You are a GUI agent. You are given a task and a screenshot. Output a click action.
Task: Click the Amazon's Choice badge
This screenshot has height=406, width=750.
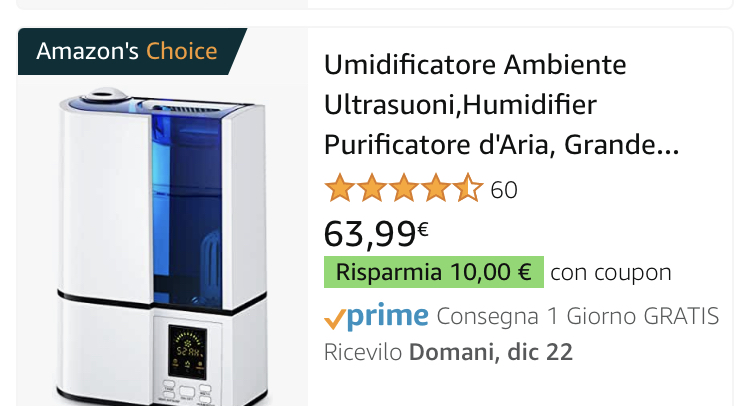pos(126,51)
